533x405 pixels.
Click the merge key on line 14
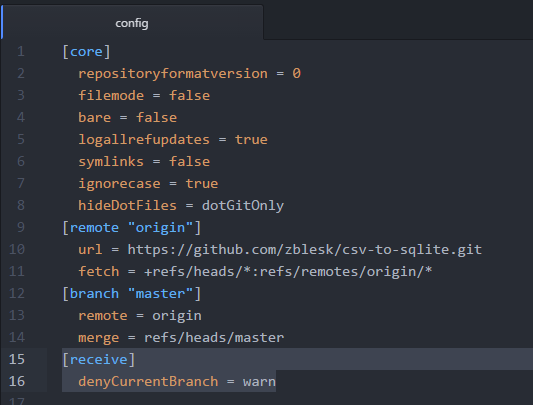coord(99,338)
